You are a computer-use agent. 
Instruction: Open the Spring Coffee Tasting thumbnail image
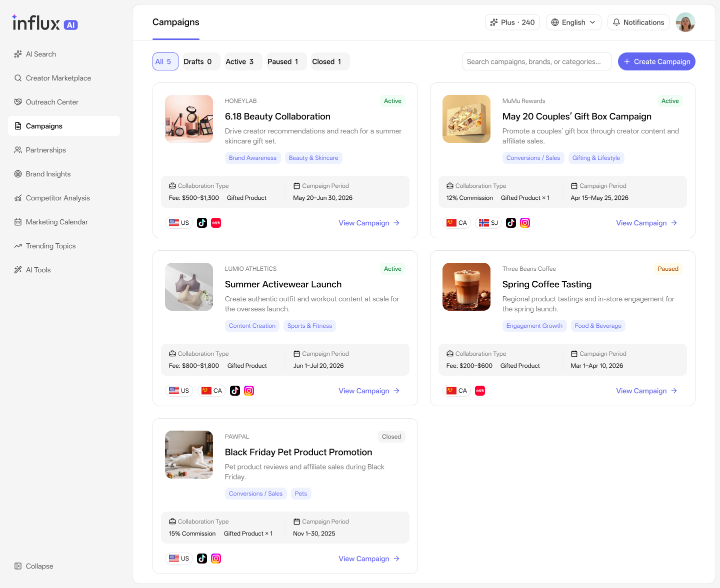click(x=466, y=287)
